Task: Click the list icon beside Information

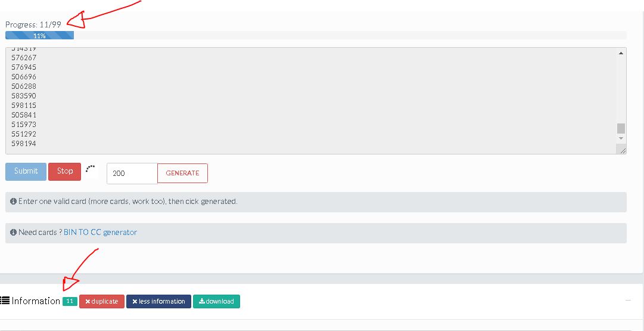Action: 5,301
